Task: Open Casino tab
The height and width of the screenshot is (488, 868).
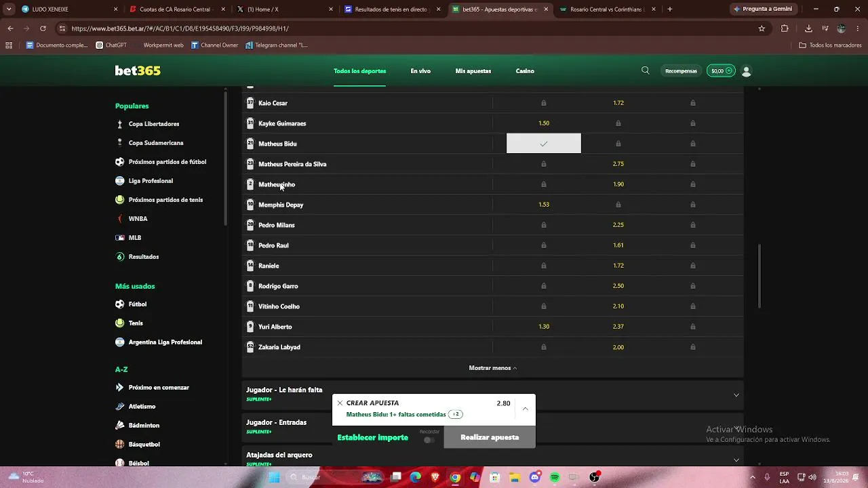Action: (x=525, y=70)
